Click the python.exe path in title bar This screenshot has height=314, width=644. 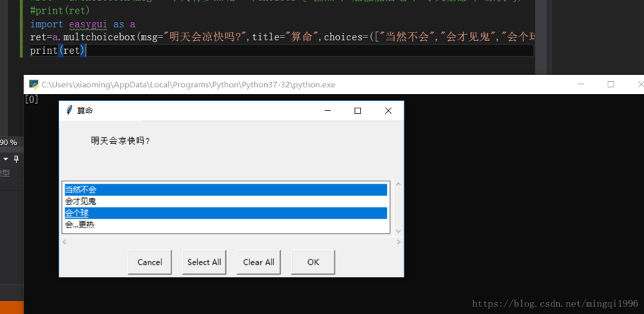(188, 84)
